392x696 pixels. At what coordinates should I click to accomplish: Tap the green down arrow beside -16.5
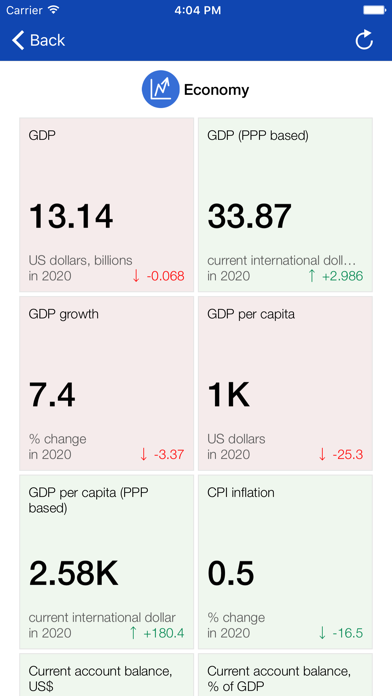pos(322,633)
